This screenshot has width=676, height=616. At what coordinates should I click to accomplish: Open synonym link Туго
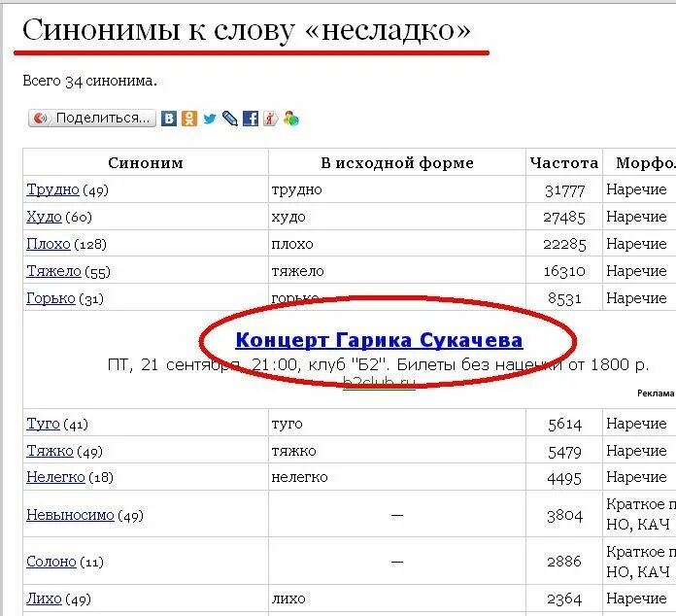coord(43,424)
